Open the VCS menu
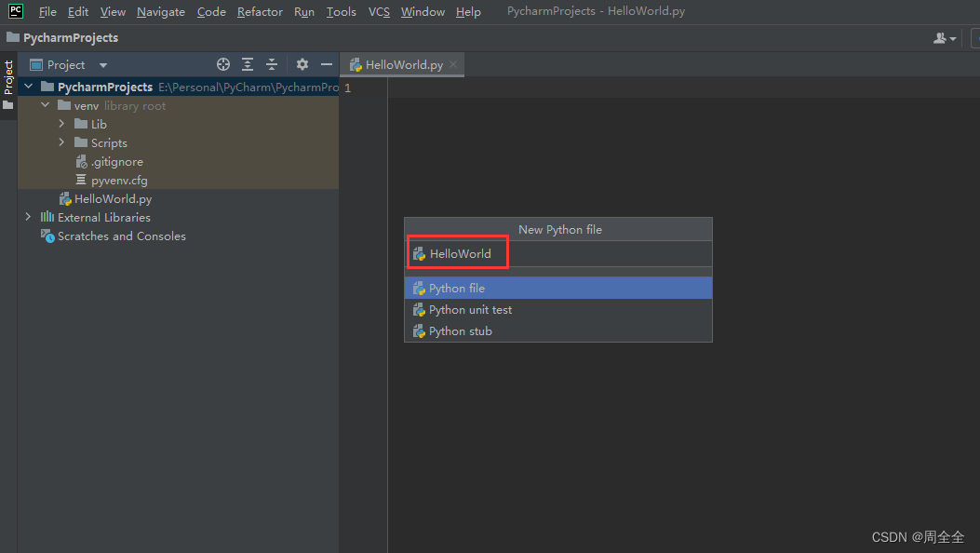The height and width of the screenshot is (553, 980). [379, 12]
